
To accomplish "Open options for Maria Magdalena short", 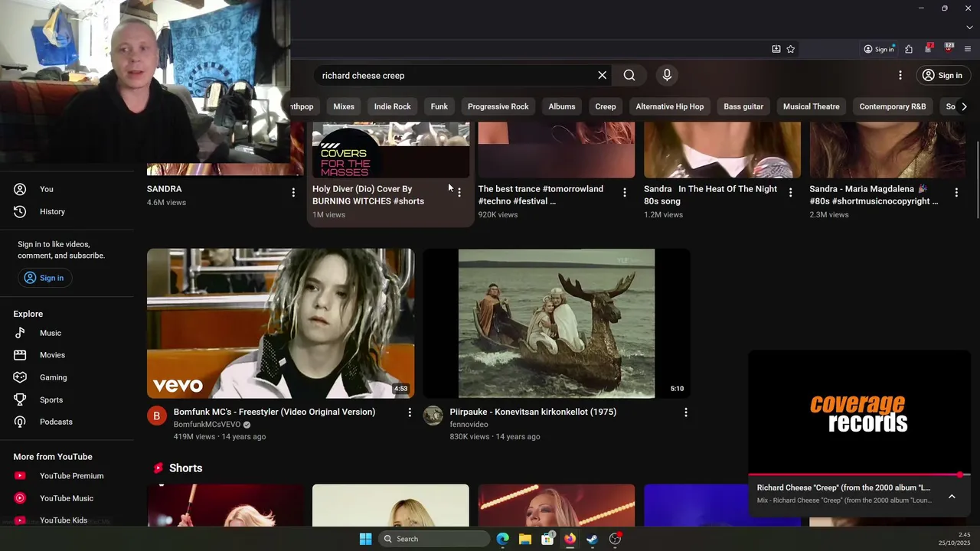I will click(956, 193).
